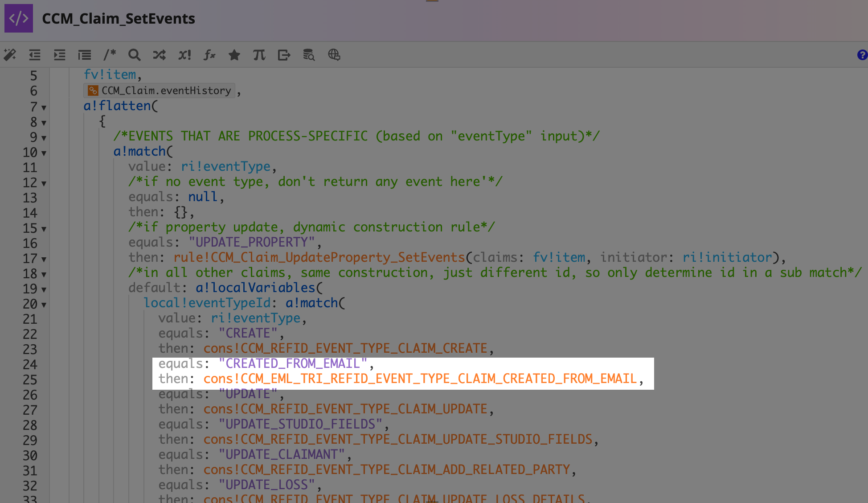Click the purple code object icon
The image size is (868, 503).
point(19,18)
